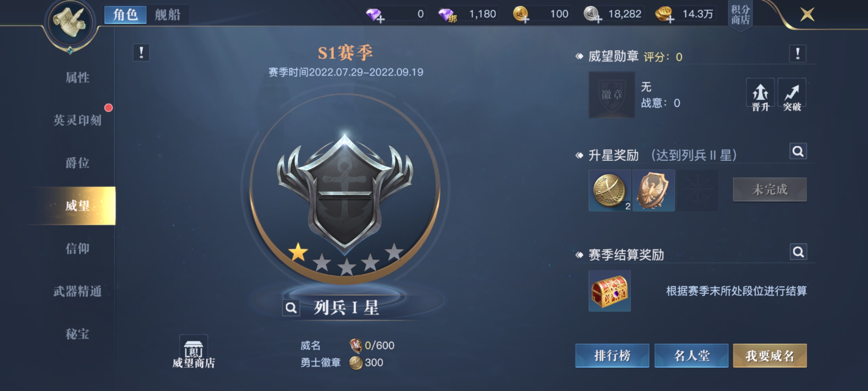Click the 名人堂 button
Image resolution: width=868 pixels, height=391 pixels.
(691, 356)
